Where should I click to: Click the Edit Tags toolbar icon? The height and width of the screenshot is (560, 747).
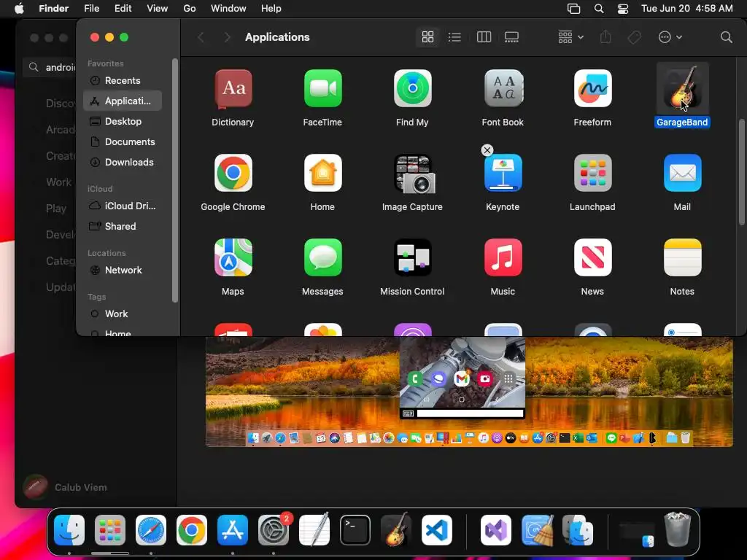(x=635, y=37)
